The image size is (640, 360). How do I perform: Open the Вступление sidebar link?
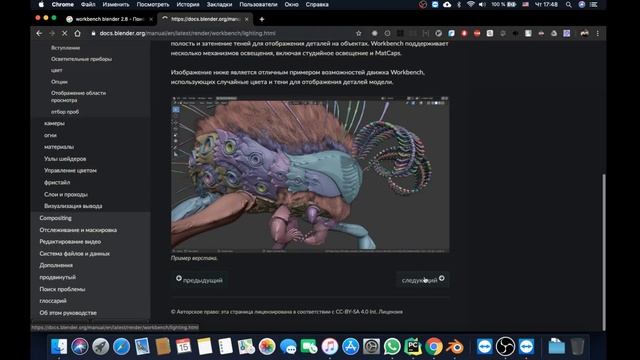65,48
